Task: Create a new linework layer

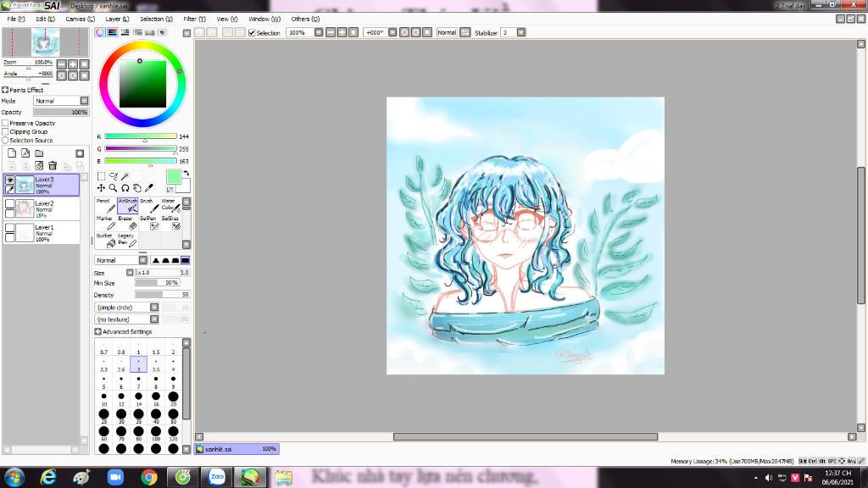Action: (x=25, y=153)
